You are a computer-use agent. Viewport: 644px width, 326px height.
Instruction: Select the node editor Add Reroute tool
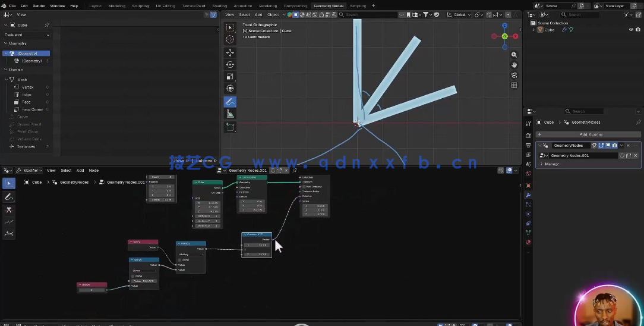pos(9,234)
